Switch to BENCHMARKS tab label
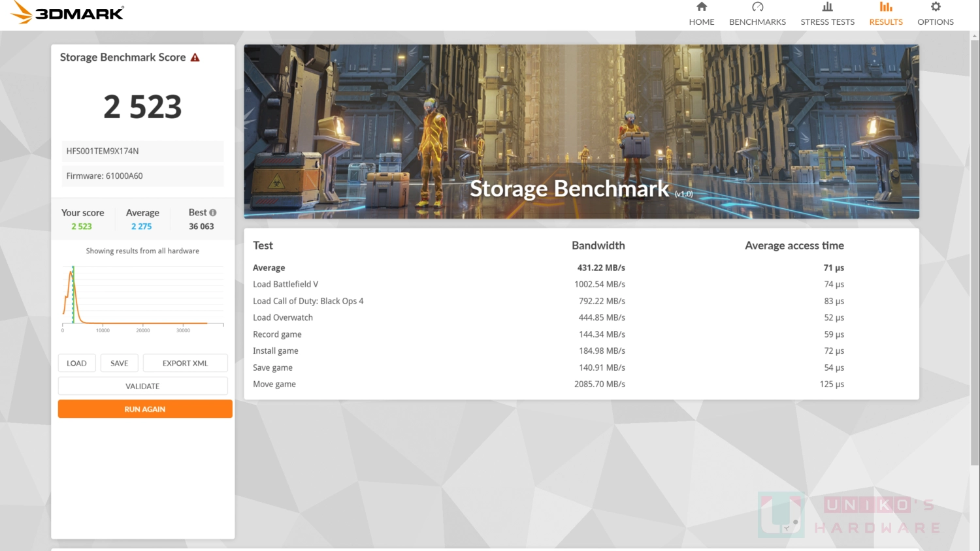Image resolution: width=980 pixels, height=551 pixels. (758, 22)
